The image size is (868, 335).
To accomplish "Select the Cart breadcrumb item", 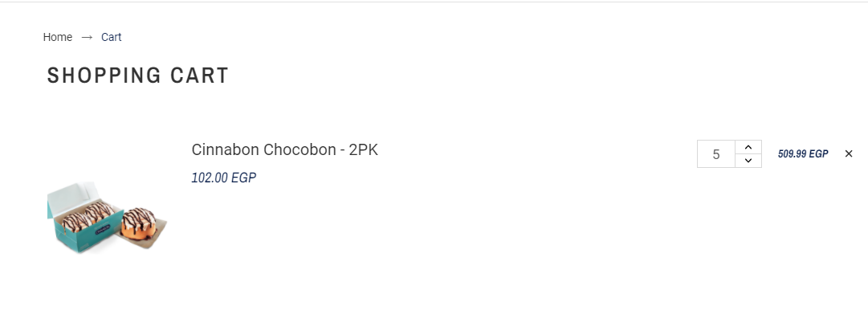I will point(112,37).
